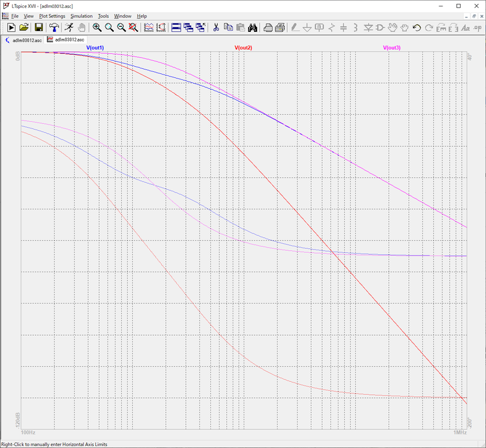The image size is (486, 448).
Task: Click the Find binoculars icon
Action: pos(253,27)
